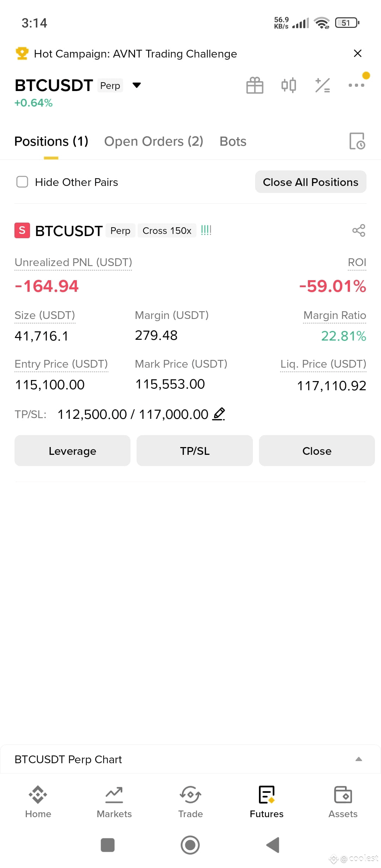Open BTCUSDT pair selector dropdown arrow
The height and width of the screenshot is (868, 381).
137,85
